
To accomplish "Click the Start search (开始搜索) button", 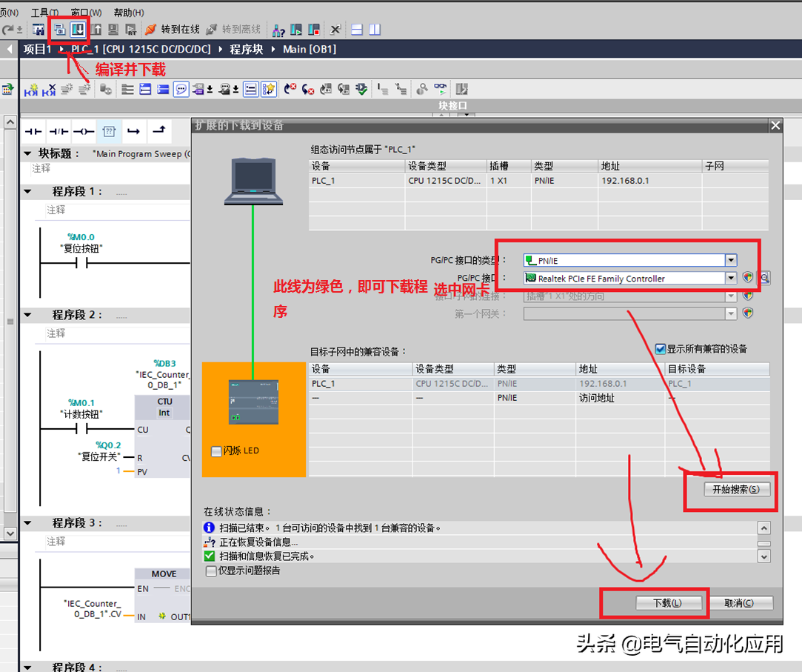I will [737, 489].
